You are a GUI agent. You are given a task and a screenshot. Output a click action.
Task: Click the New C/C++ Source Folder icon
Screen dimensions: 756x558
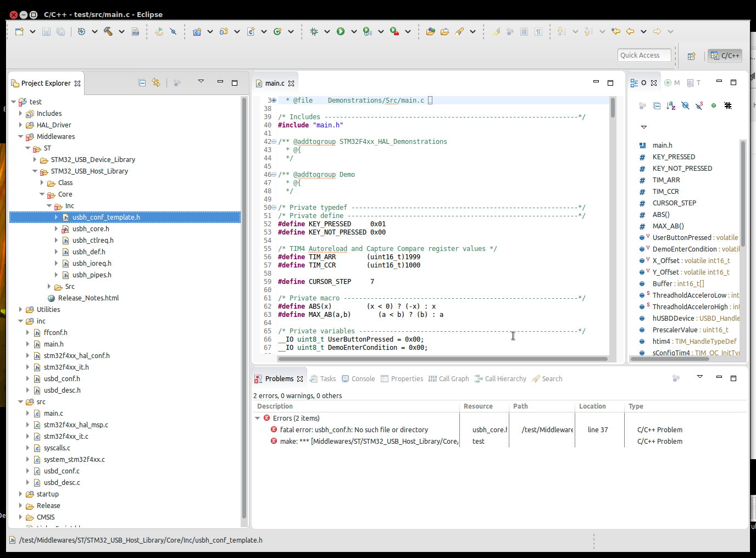224,31
